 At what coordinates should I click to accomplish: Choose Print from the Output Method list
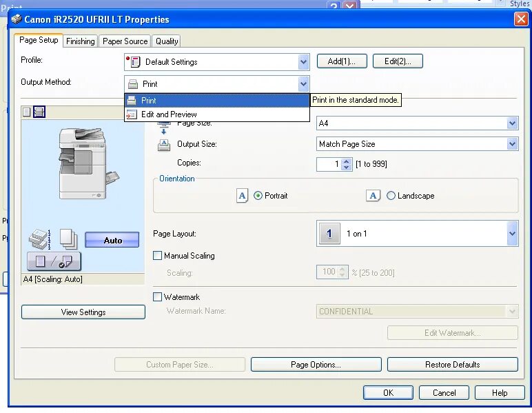217,101
